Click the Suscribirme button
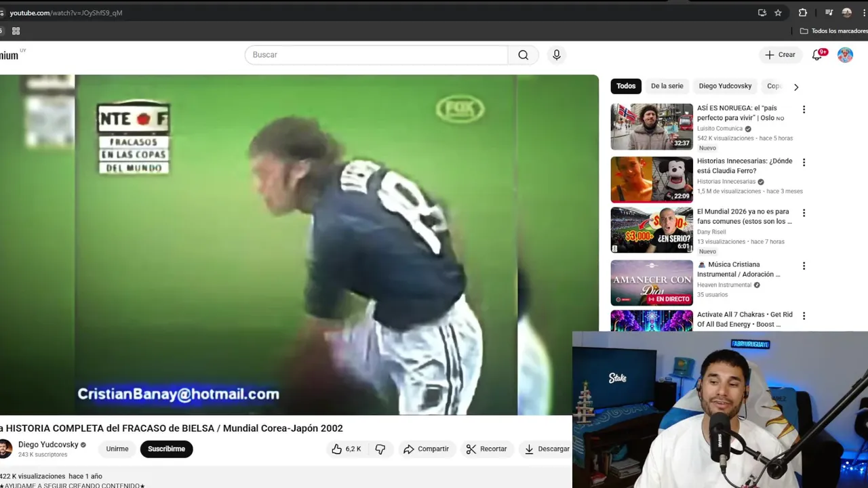The width and height of the screenshot is (868, 488). point(166,449)
